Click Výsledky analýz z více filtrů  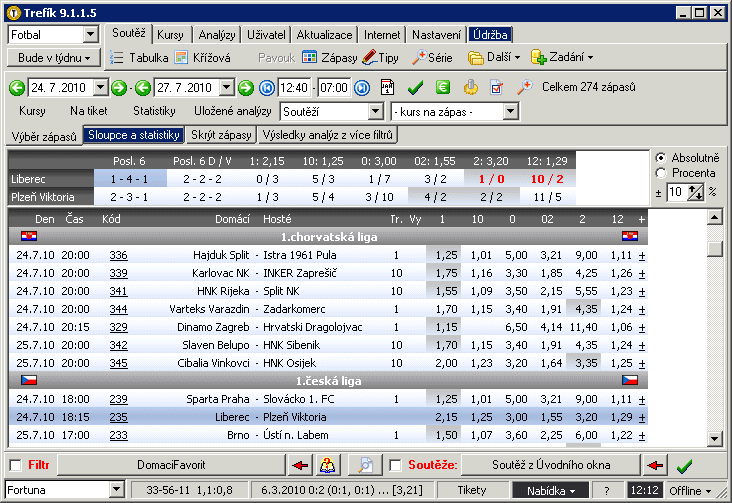coord(328,135)
